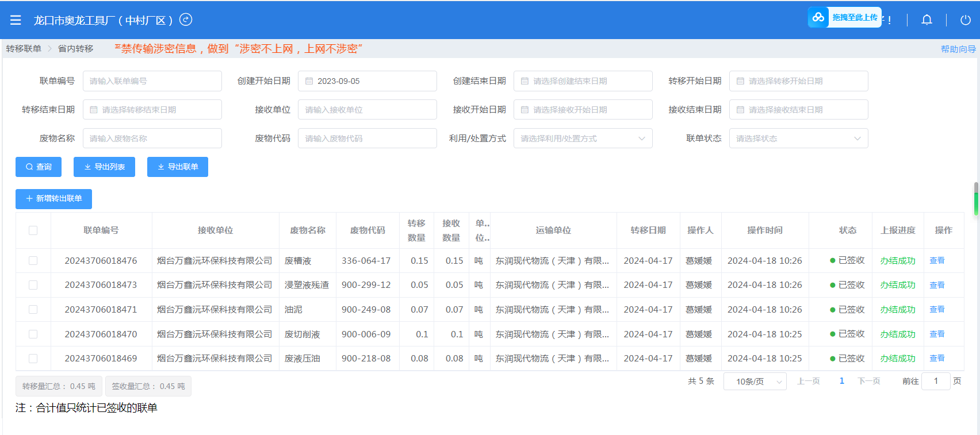Select the 省内转移 breadcrumb item
The width and height of the screenshot is (980, 435).
(75, 49)
